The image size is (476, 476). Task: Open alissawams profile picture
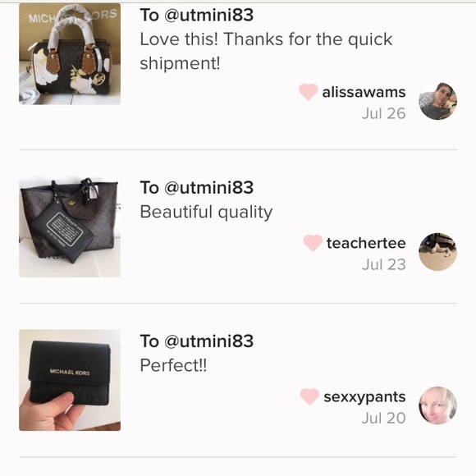coord(437,101)
